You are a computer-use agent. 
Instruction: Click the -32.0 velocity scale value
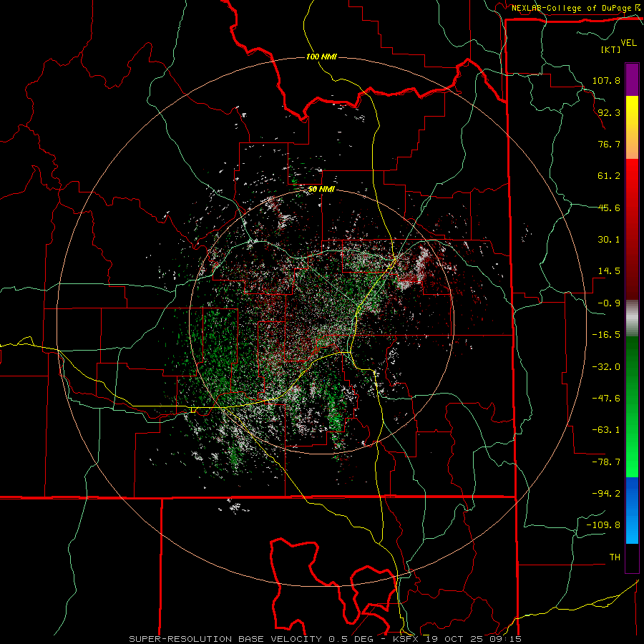[x=606, y=367]
